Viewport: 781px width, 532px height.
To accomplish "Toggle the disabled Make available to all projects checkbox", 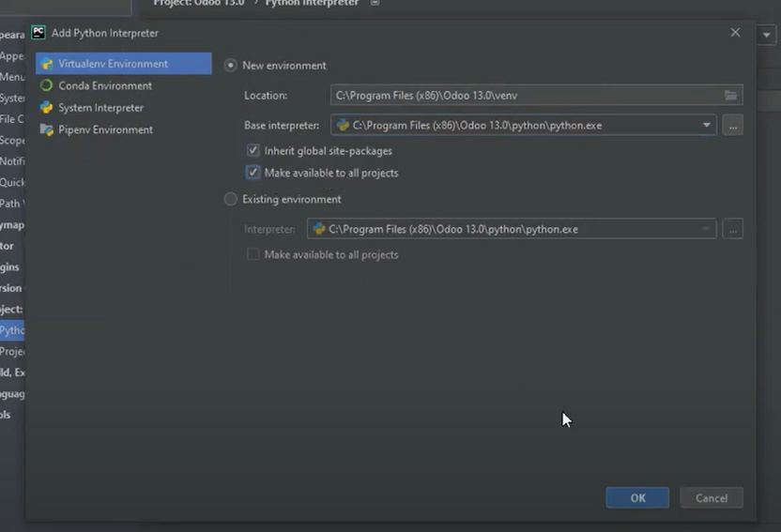I will 253,254.
